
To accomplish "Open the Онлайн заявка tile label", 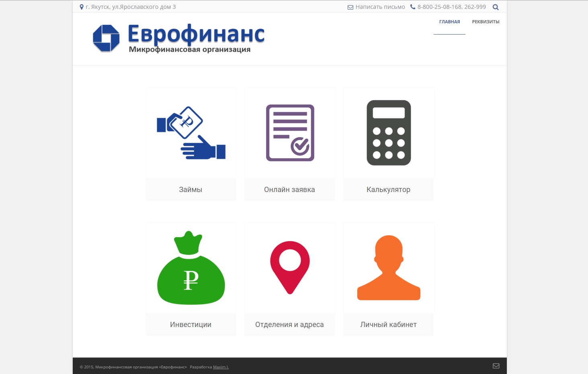I will (x=289, y=190).
